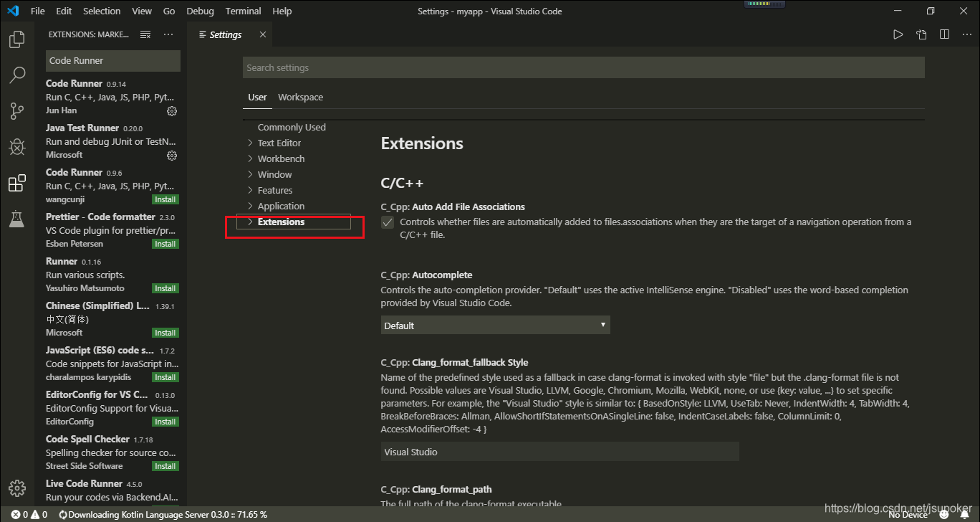
Task: Open the Search view in activity bar
Action: tap(17, 75)
